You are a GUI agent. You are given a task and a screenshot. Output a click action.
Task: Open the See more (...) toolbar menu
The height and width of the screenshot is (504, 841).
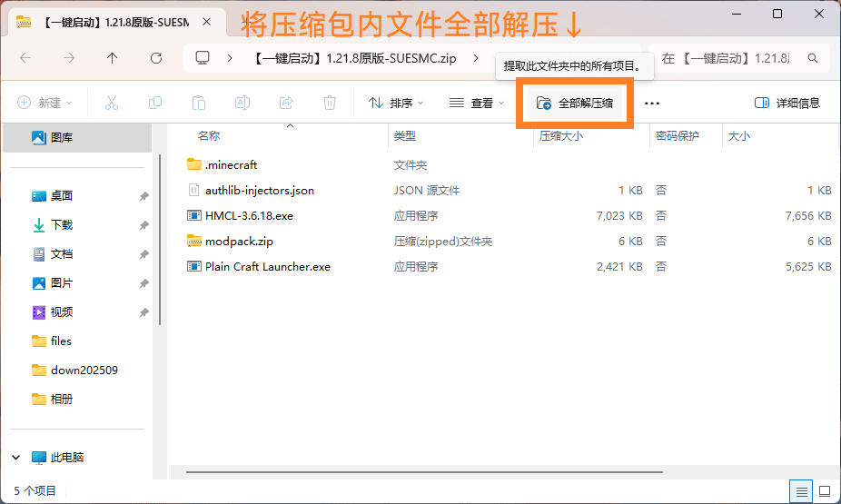pos(651,104)
